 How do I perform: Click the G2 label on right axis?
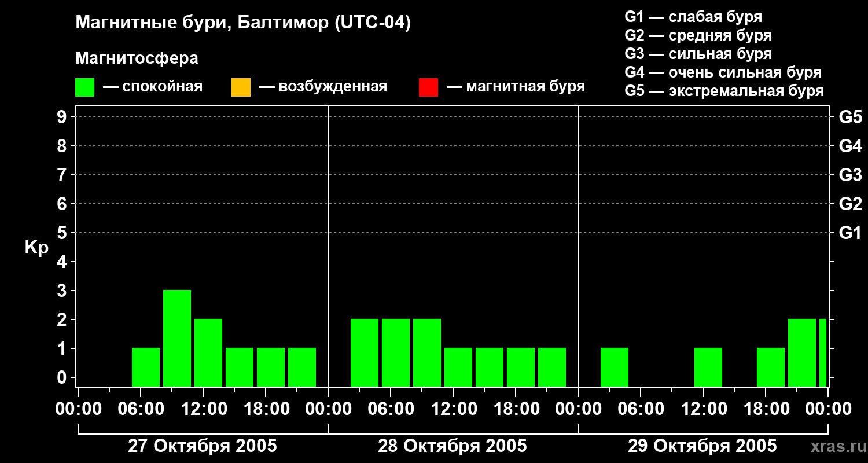[851, 204]
